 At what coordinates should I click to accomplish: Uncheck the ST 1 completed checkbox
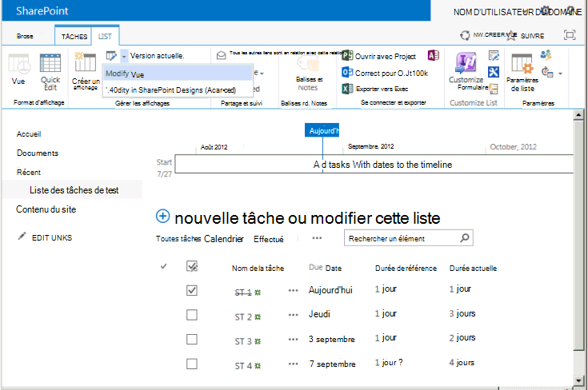192,290
